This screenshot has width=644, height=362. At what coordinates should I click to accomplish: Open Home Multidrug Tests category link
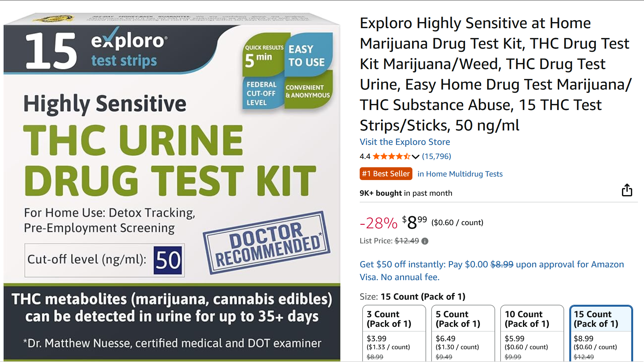pyautogui.click(x=460, y=174)
